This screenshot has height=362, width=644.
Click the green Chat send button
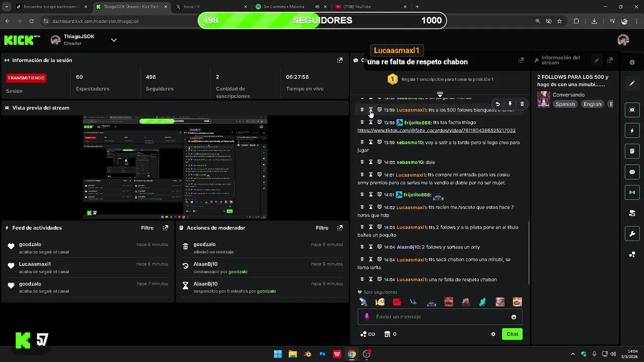pos(512,334)
